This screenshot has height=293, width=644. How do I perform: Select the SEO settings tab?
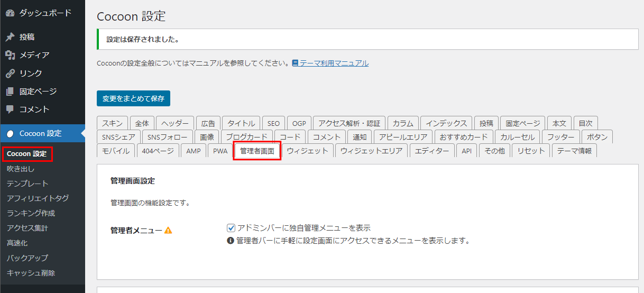pos(273,123)
